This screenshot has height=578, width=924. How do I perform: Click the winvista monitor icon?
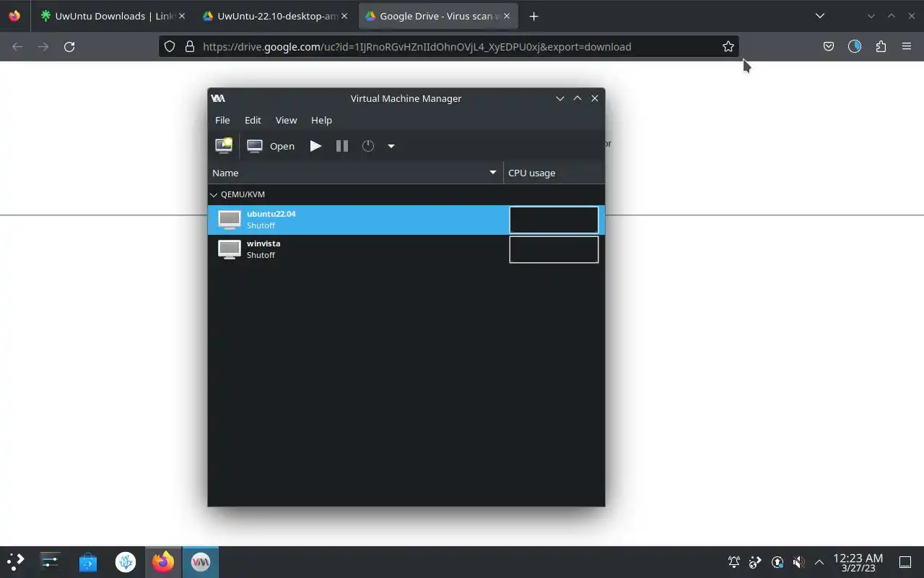click(x=230, y=249)
